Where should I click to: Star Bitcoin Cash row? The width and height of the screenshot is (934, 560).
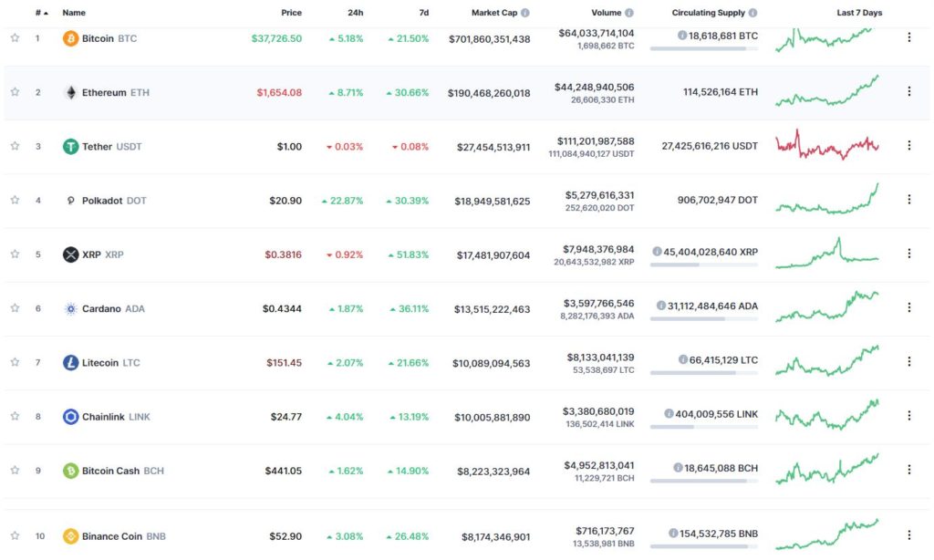(x=15, y=471)
